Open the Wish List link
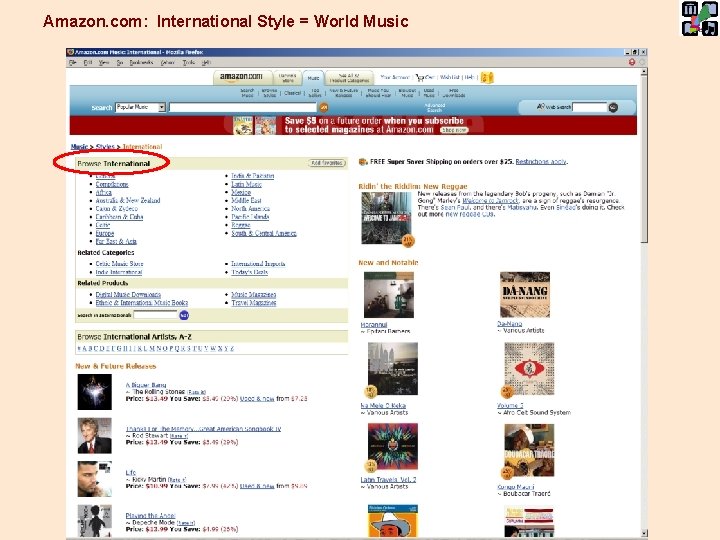Image resolution: width=720 pixels, height=540 pixels. tap(450, 77)
